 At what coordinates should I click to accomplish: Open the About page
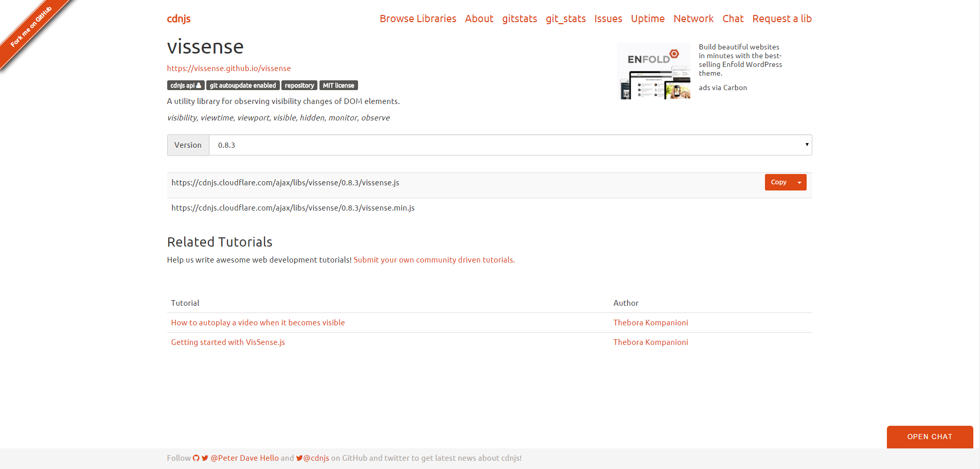coord(479,19)
